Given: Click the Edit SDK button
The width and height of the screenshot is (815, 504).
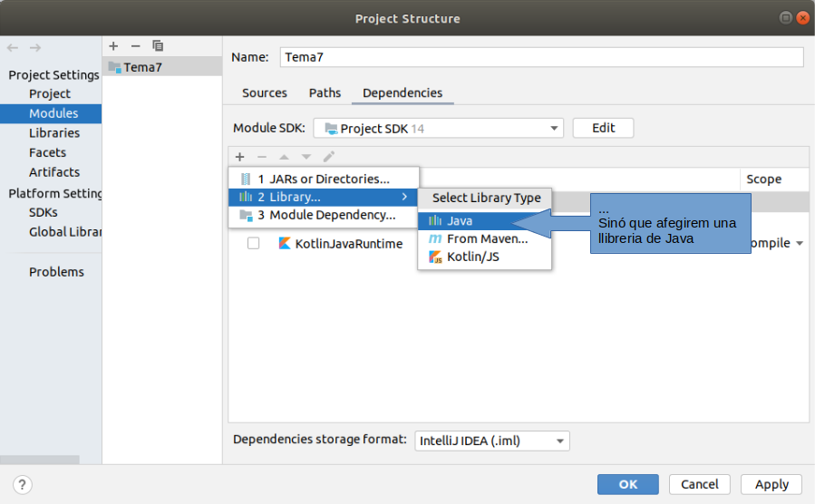Looking at the screenshot, I should coord(603,128).
